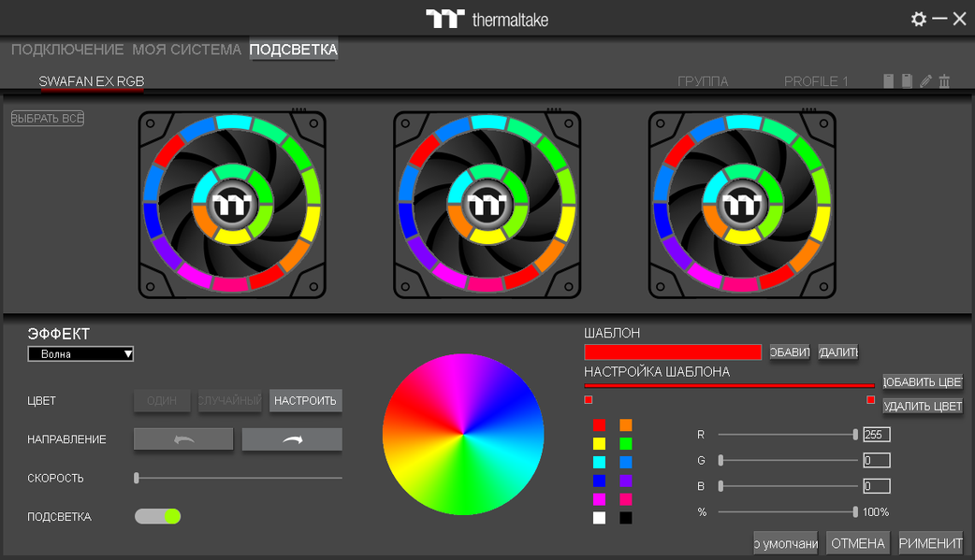Viewport: 975px width, 560px height.
Task: Click the new profile icon
Action: pyautogui.click(x=889, y=80)
